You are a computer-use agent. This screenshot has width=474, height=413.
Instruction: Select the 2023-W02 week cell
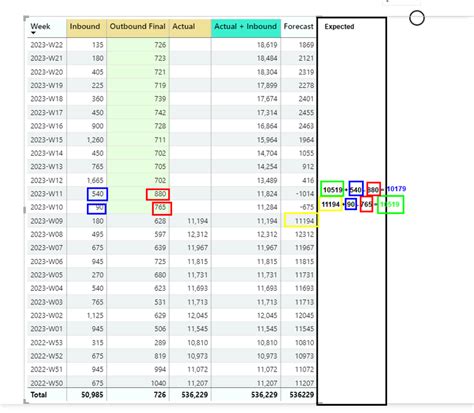46,315
